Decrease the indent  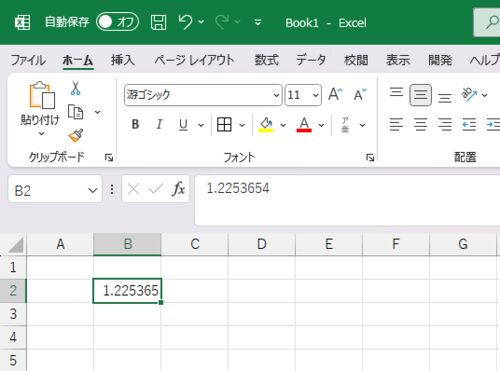[x=469, y=124]
